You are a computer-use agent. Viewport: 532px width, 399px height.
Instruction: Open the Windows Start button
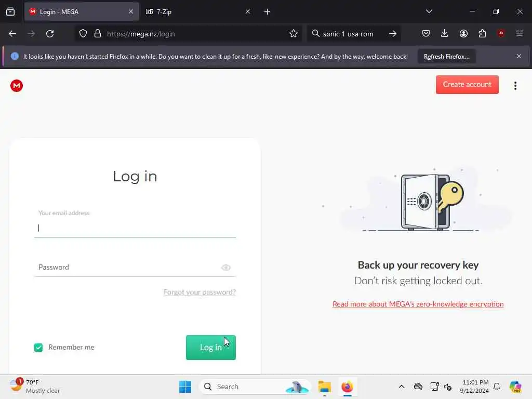pos(185,387)
